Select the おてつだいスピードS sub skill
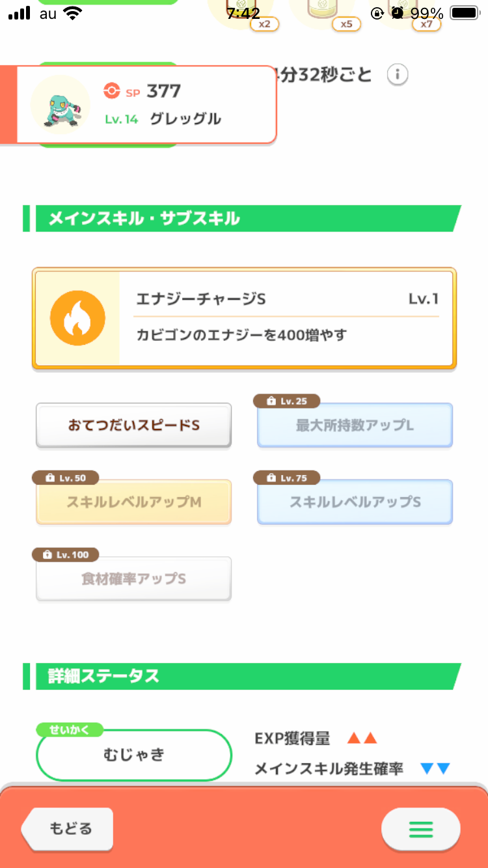The height and width of the screenshot is (868, 488). pos(133,426)
